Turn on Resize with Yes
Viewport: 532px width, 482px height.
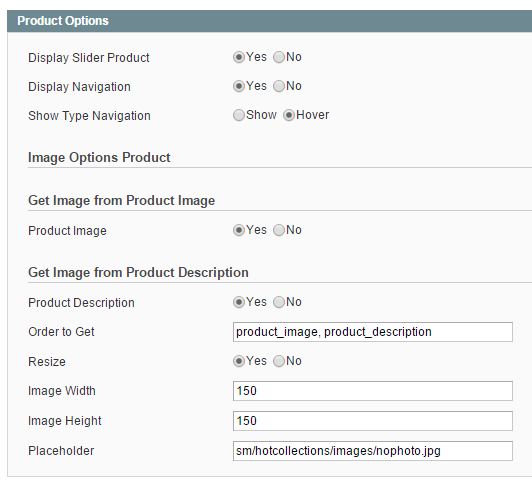239,361
